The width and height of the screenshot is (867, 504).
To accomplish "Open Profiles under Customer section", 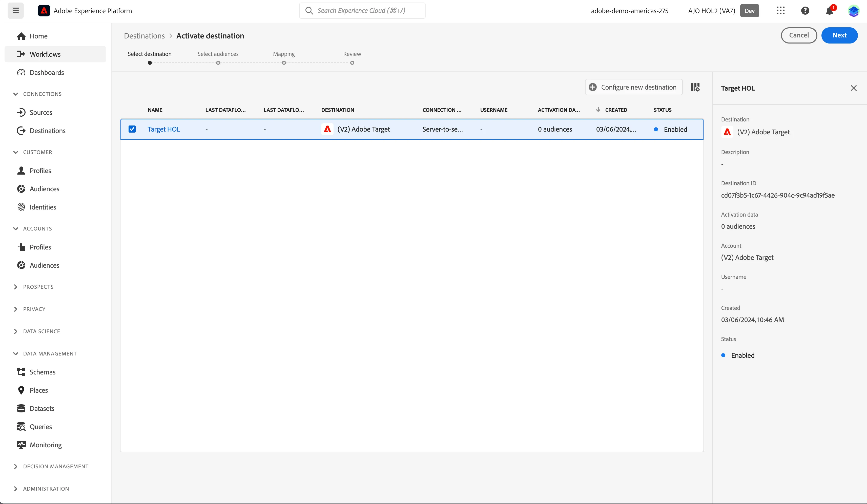I will tap(55, 171).
